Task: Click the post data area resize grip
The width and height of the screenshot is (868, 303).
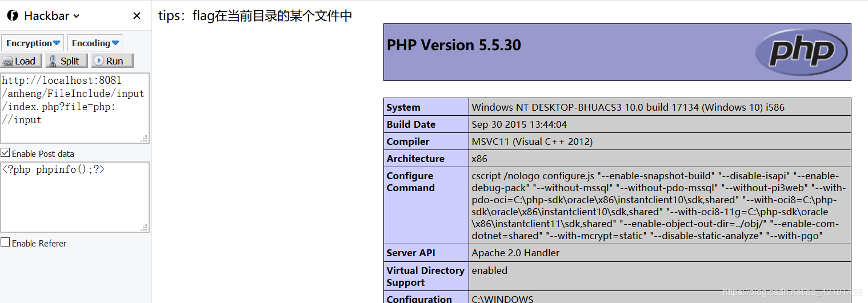Action: (144, 227)
